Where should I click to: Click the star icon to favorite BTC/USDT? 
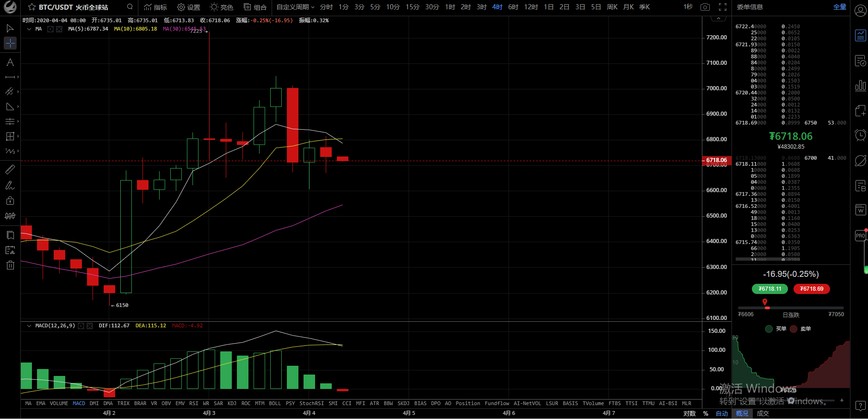[x=32, y=7]
